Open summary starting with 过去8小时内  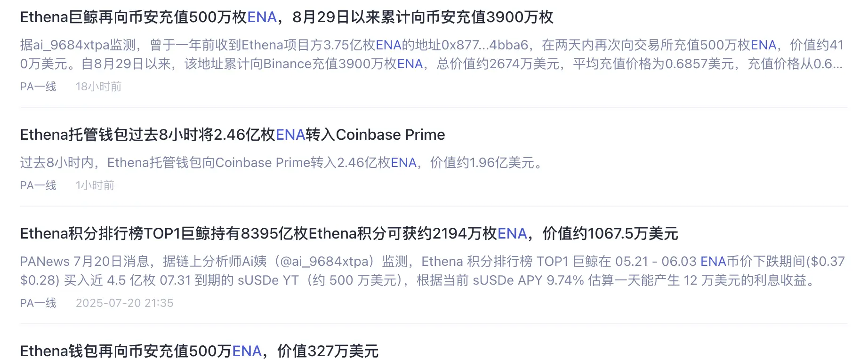tap(283, 163)
